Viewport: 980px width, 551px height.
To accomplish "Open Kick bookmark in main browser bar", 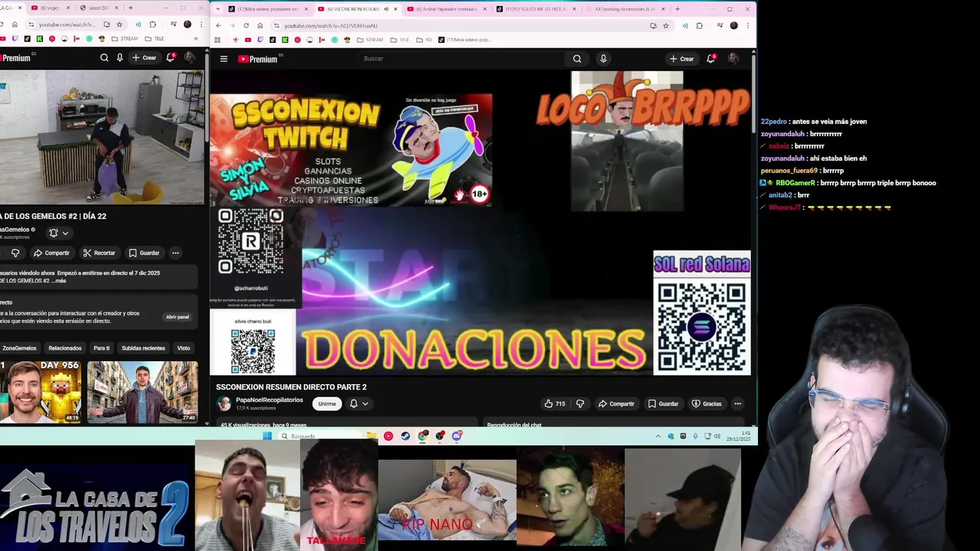I will (x=285, y=40).
